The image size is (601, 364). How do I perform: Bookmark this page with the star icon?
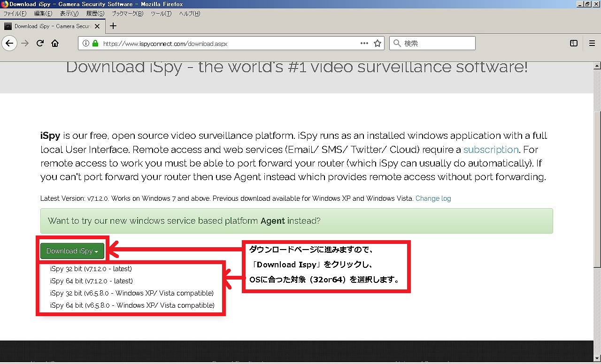click(378, 43)
